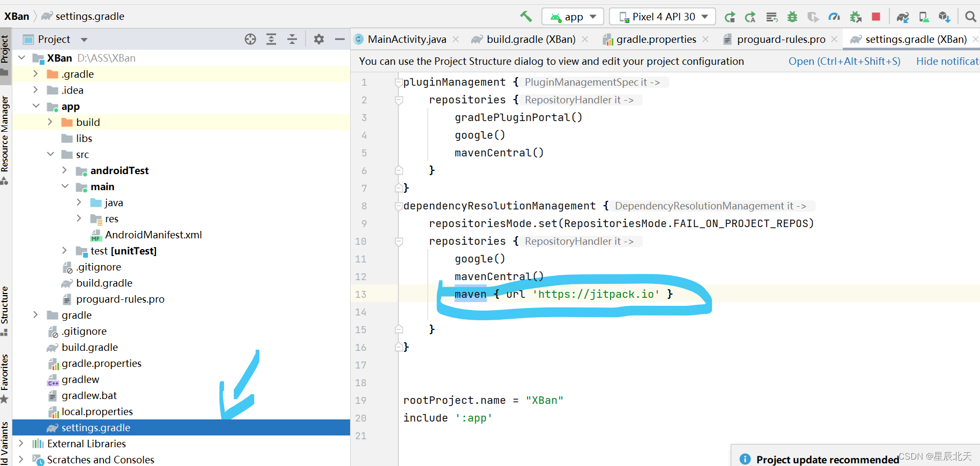Expand External Libraries node
The width and height of the screenshot is (980, 466).
[x=21, y=443]
